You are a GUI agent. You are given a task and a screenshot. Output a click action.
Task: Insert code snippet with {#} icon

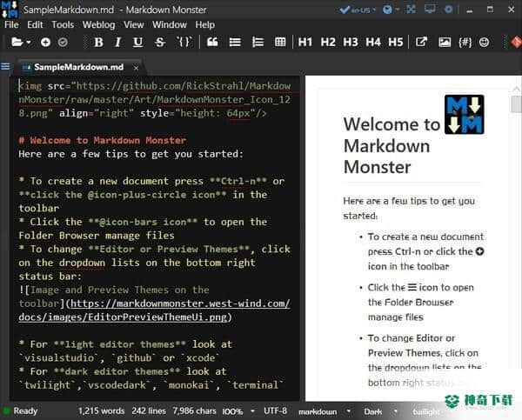click(x=465, y=43)
